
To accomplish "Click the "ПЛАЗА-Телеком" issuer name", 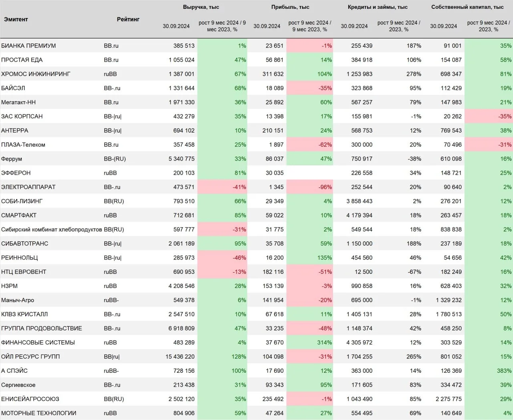I will [x=23, y=145].
